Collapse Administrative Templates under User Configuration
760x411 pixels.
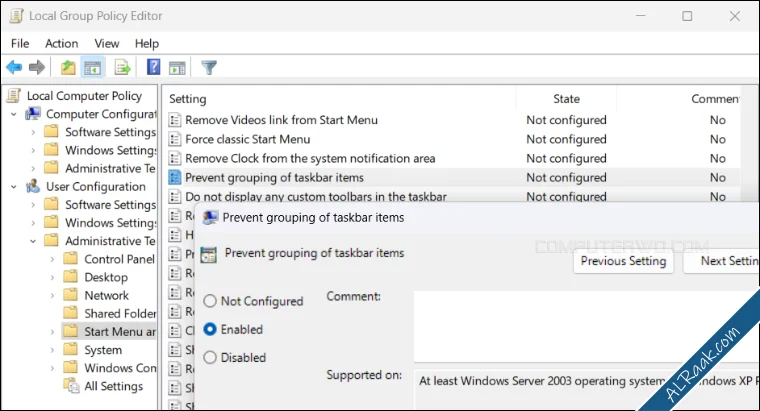33,241
